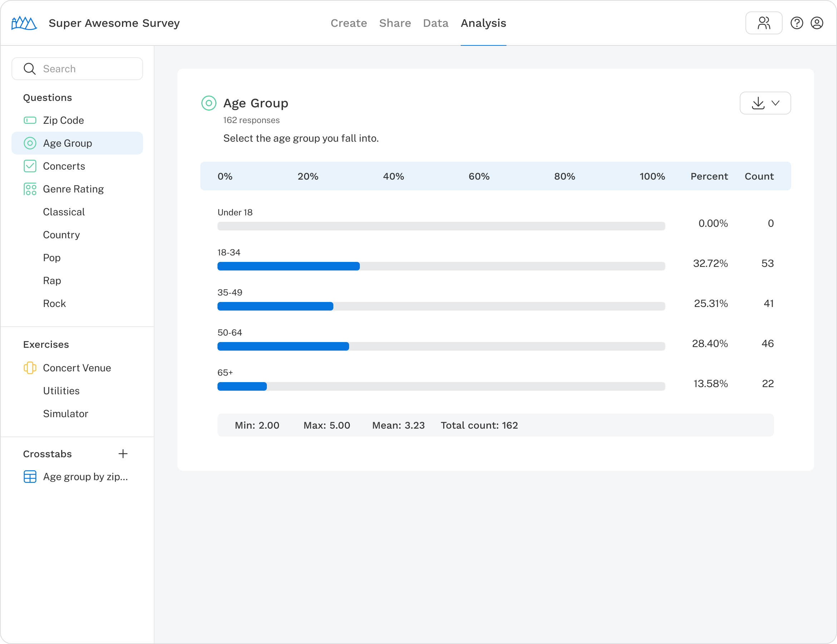Image resolution: width=837 pixels, height=644 pixels.
Task: Click the Genre Rating grid icon
Action: tap(30, 189)
